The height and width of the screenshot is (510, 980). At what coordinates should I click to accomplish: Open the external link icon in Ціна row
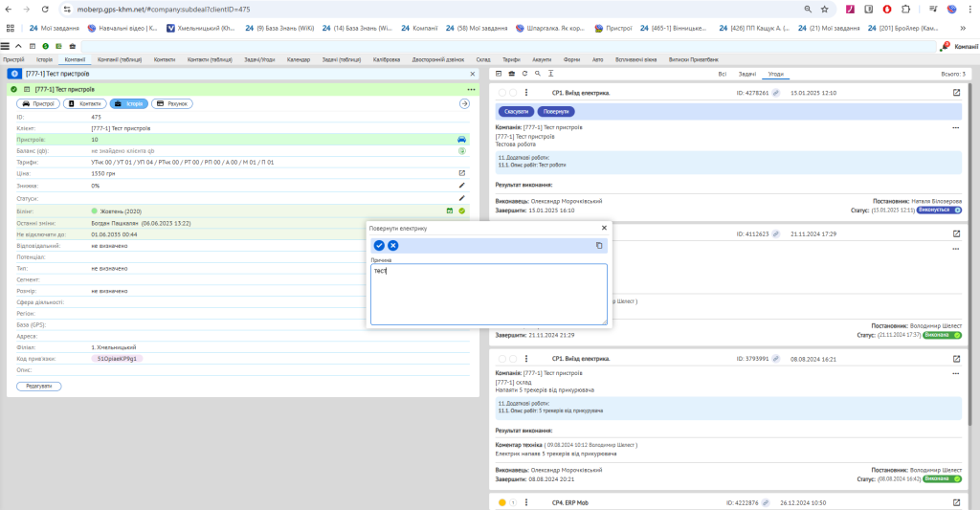click(462, 173)
